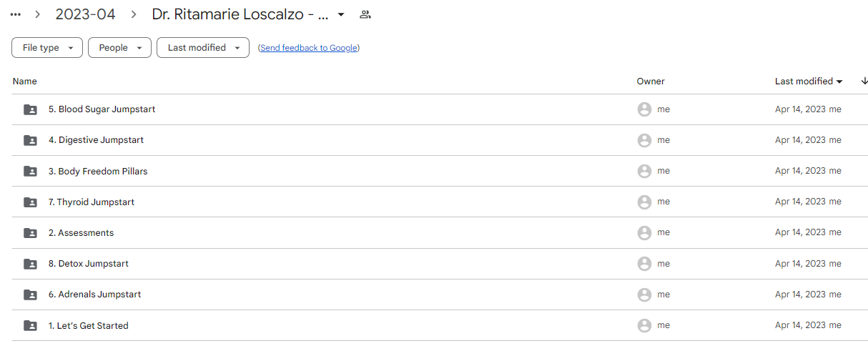Viewport: 868px width, 361px height.
Task: Go to the 2023-04 breadcrumb folder
Action: (x=85, y=14)
